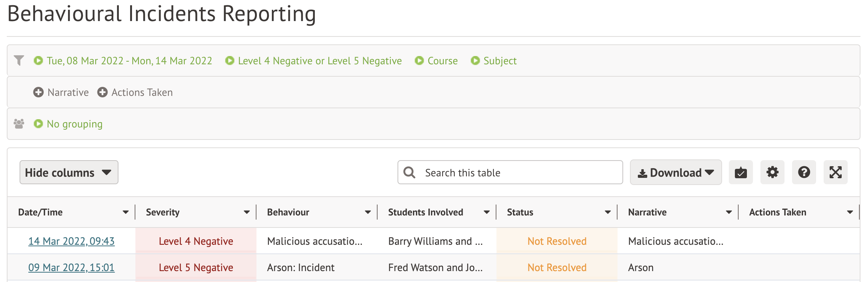Click the help question mark icon
Screen dimensions: 868x282
click(x=804, y=173)
